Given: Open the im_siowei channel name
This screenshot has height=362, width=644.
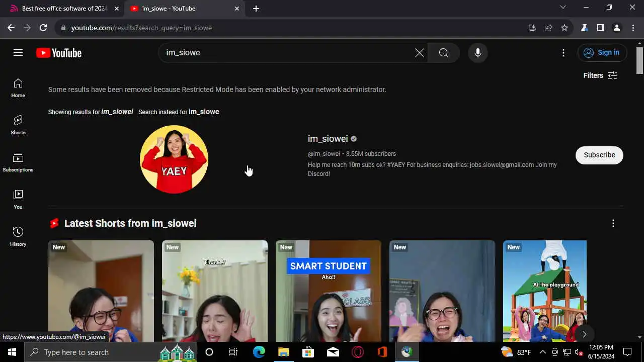Looking at the screenshot, I should 328,139.
